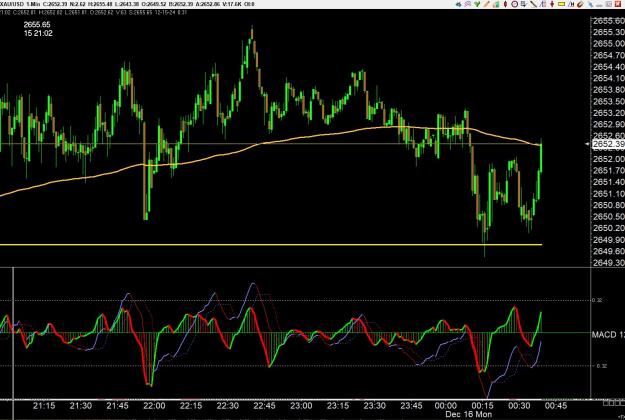Click the 22:30 time axis label
This screenshot has height=420, width=625.
(x=228, y=406)
